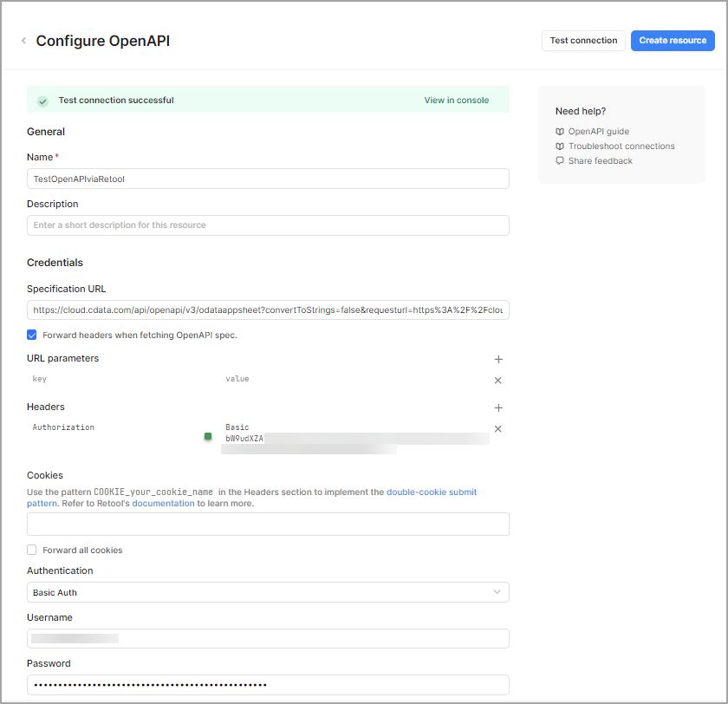Click the back arrow next to Configure OpenAPI
Viewport: 728px width, 704px height.
(x=23, y=40)
